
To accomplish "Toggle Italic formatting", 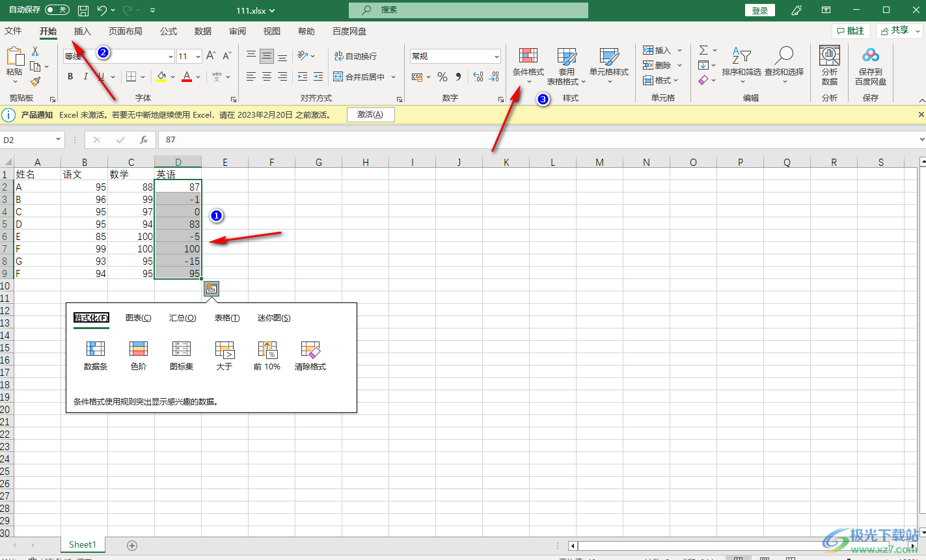I will (85, 77).
